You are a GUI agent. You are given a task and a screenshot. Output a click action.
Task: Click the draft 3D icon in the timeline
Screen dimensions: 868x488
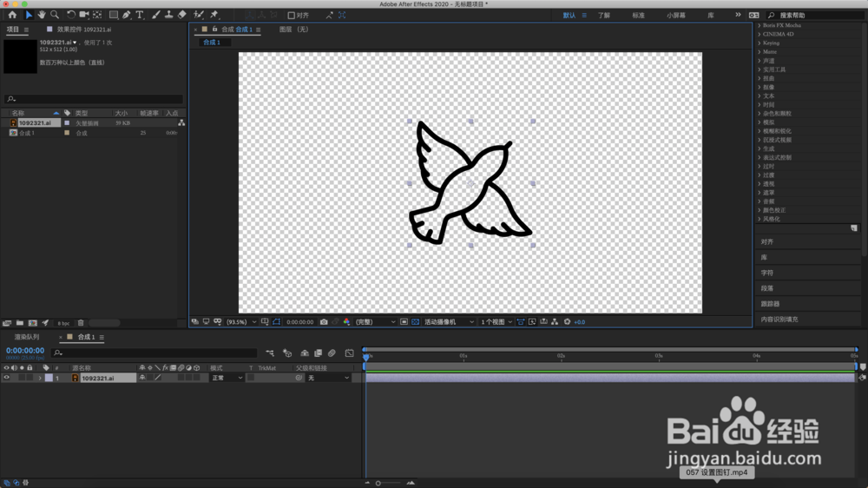pyautogui.click(x=287, y=353)
